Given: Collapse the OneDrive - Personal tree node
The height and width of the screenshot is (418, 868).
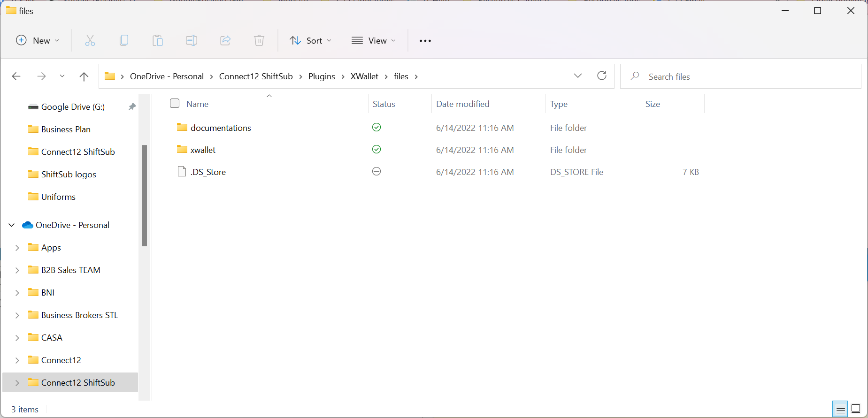Looking at the screenshot, I should [12, 225].
